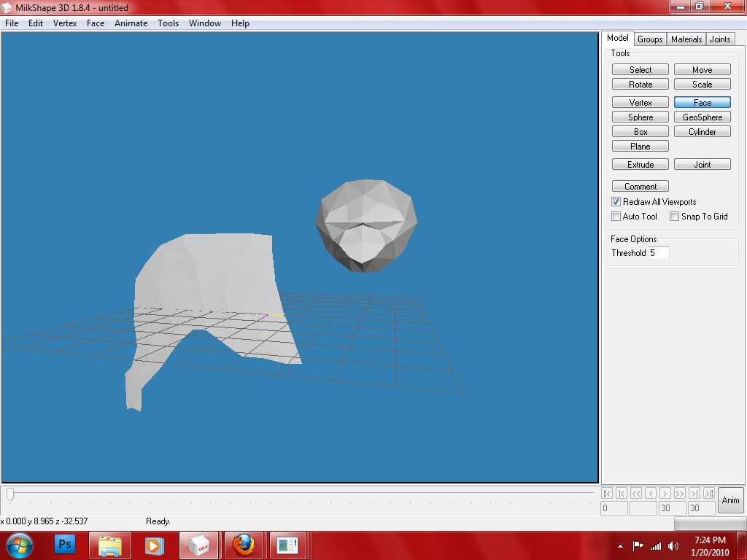Click the animation timeline slider handle
This screenshot has height=560, width=747.
[10, 495]
